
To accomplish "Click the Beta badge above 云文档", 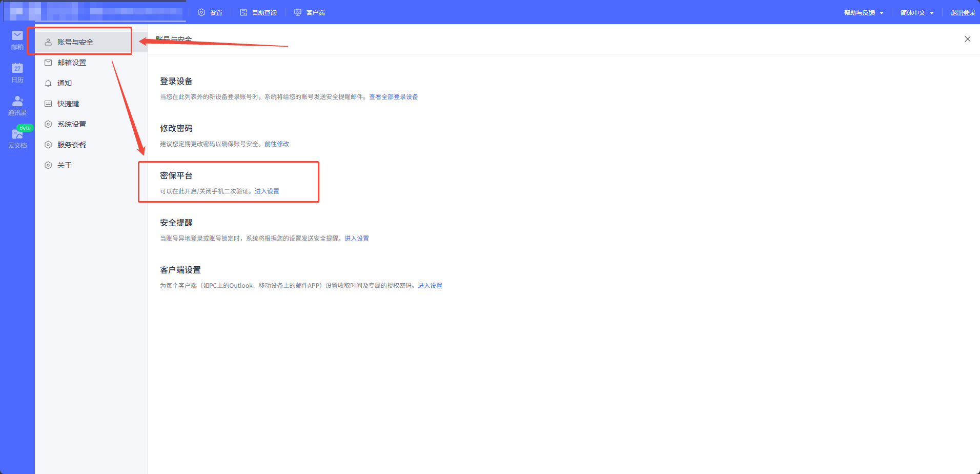I will (25, 128).
